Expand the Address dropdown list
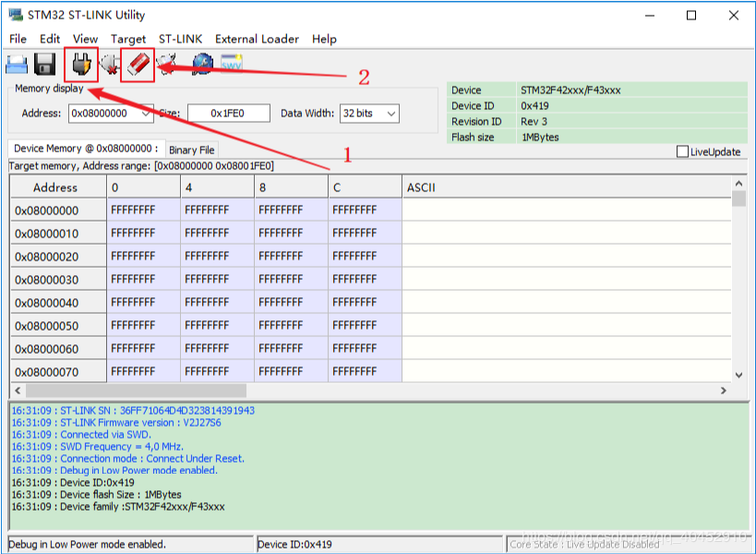This screenshot has height=554, width=756. (146, 114)
